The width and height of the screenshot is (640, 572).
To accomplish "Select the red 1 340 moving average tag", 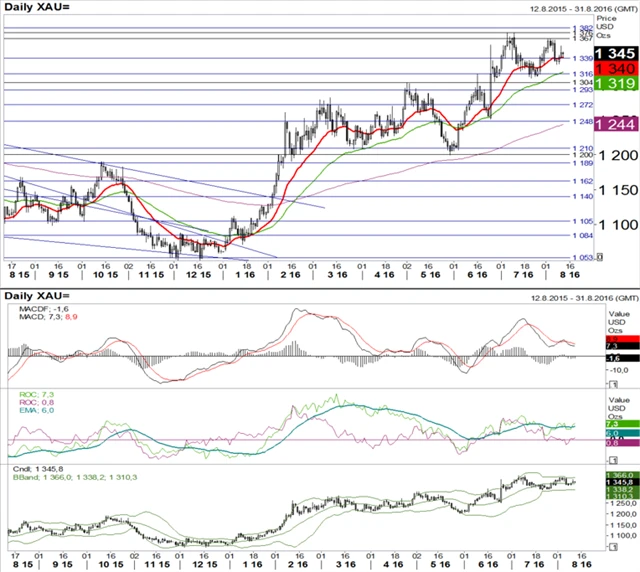I will (x=613, y=68).
